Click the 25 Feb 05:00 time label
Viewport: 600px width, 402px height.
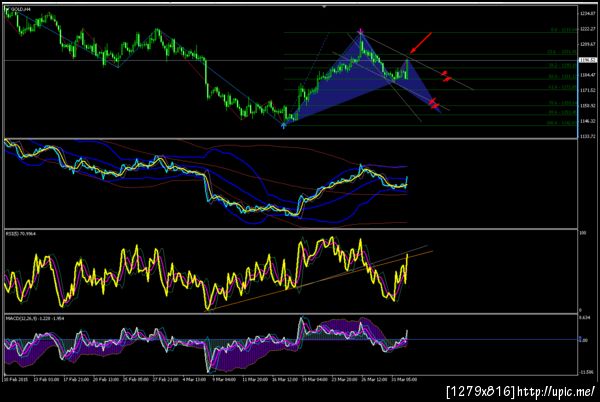[135, 380]
